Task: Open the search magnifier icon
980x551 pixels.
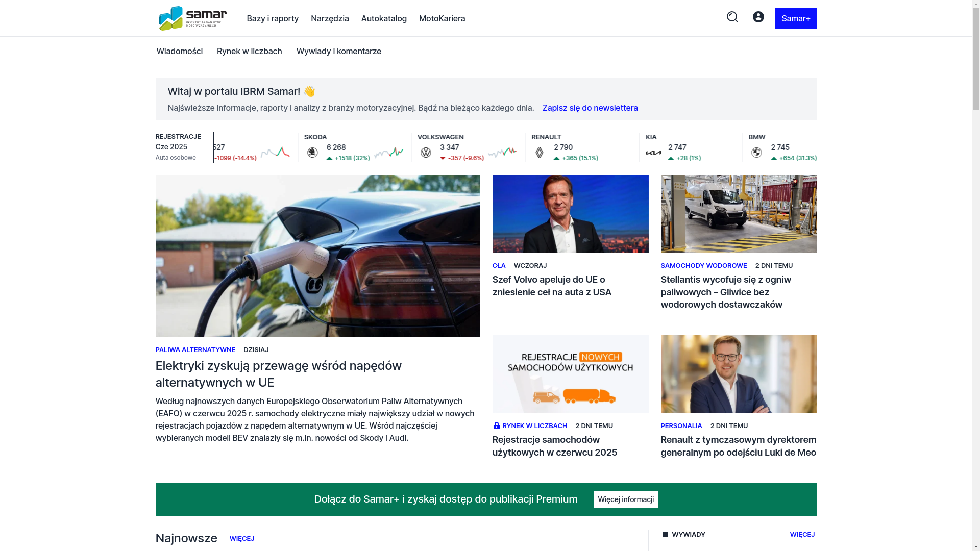Action: (732, 17)
